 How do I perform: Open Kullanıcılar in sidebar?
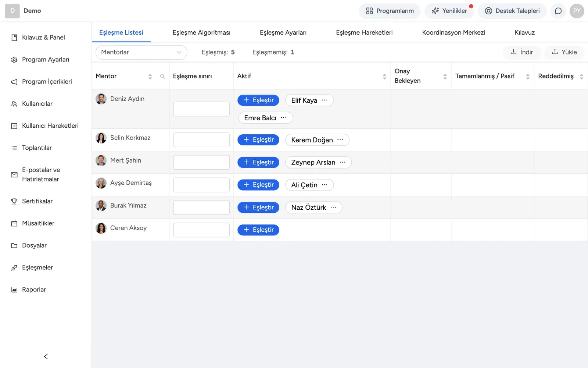point(37,104)
